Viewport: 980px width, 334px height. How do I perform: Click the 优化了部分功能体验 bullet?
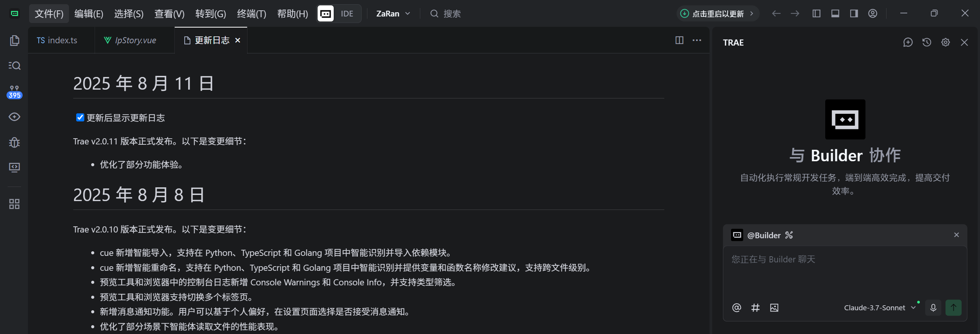pyautogui.click(x=142, y=165)
